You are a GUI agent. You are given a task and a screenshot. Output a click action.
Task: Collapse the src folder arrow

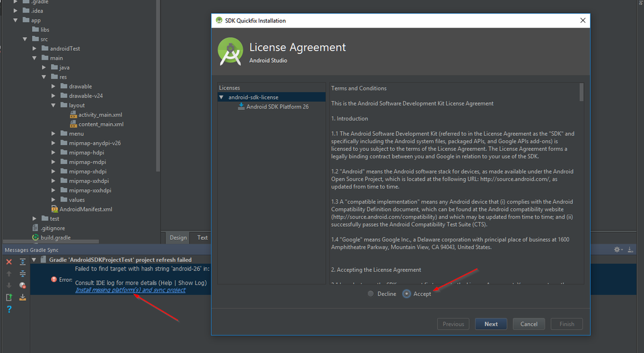(x=25, y=39)
